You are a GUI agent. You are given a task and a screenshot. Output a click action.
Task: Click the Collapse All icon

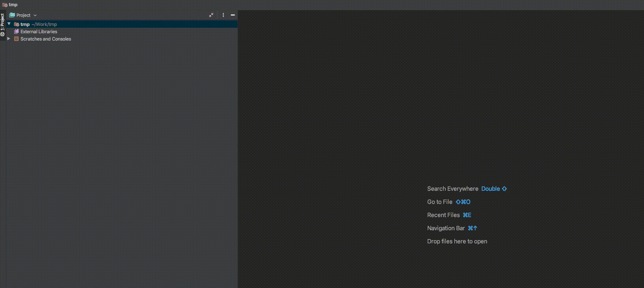[x=211, y=15]
